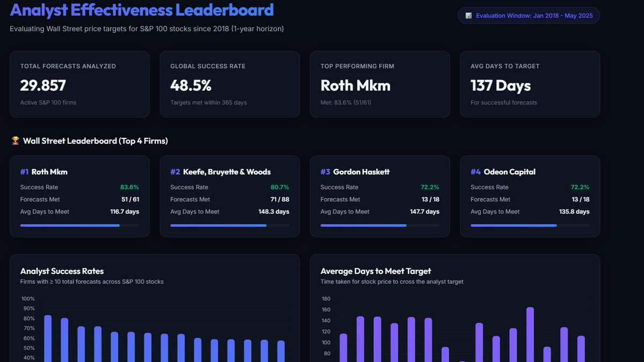Open the Total Forecasts Analyzed card
Viewport: 644px width, 362px height.
[x=79, y=84]
